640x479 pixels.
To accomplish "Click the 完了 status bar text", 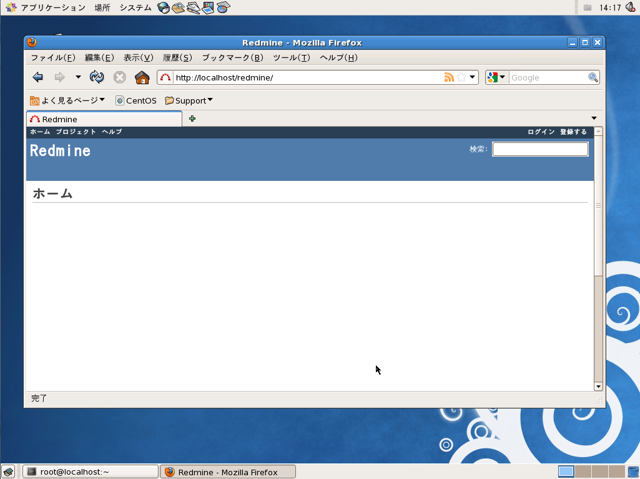I will [x=39, y=398].
